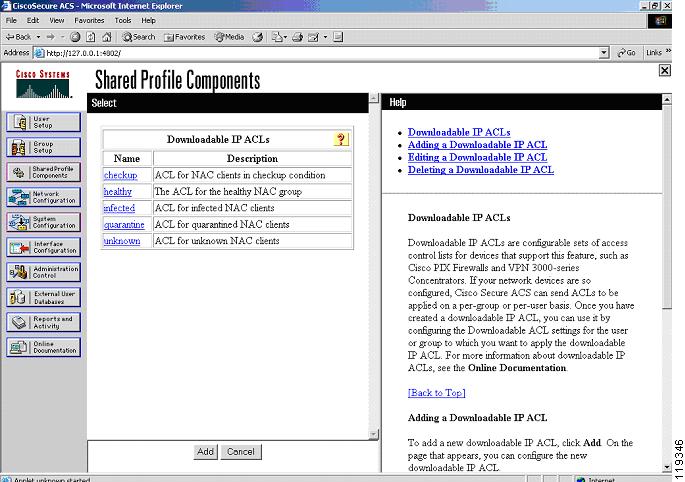Click the Select pane scroll down arrow
The height and width of the screenshot is (482, 685).
(374, 434)
